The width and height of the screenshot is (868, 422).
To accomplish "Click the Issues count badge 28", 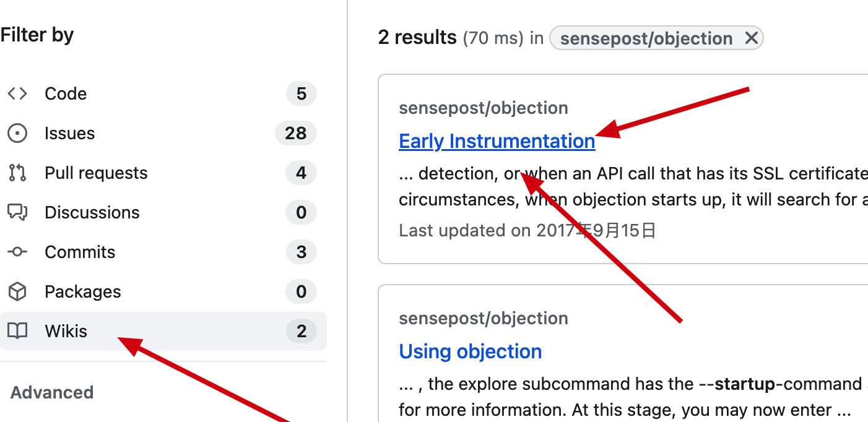I will pyautogui.click(x=295, y=133).
